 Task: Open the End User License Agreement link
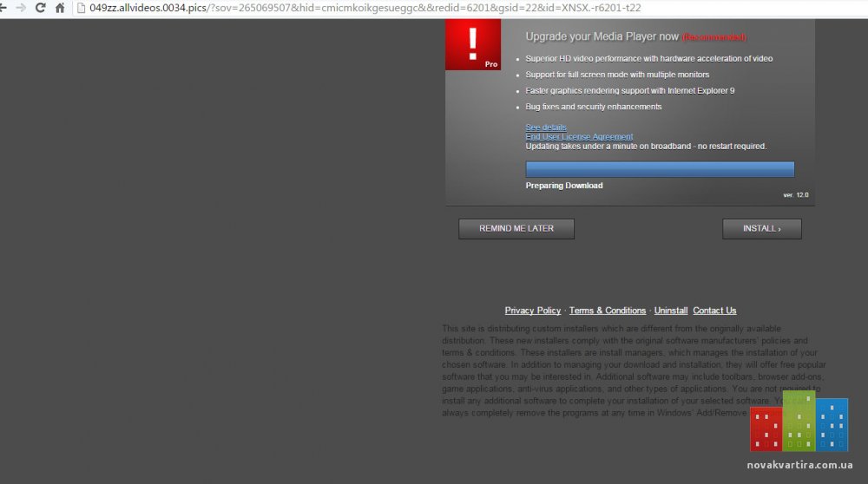coord(579,137)
